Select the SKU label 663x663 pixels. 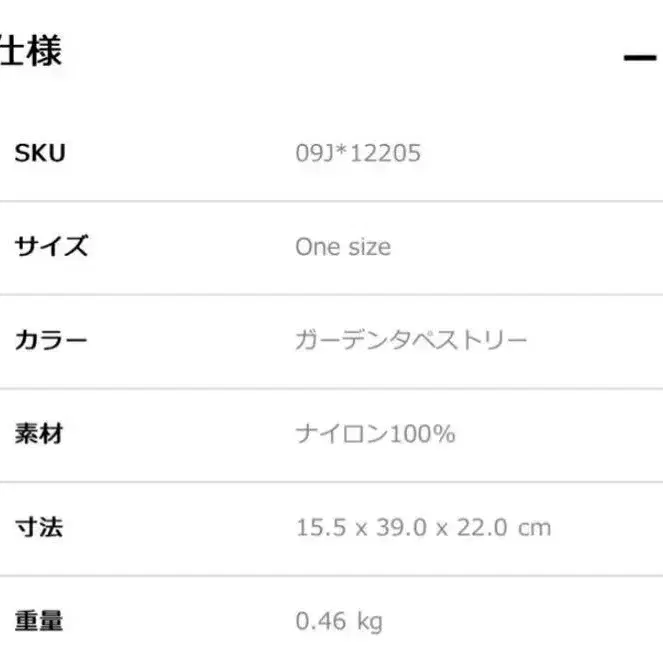coord(40,153)
